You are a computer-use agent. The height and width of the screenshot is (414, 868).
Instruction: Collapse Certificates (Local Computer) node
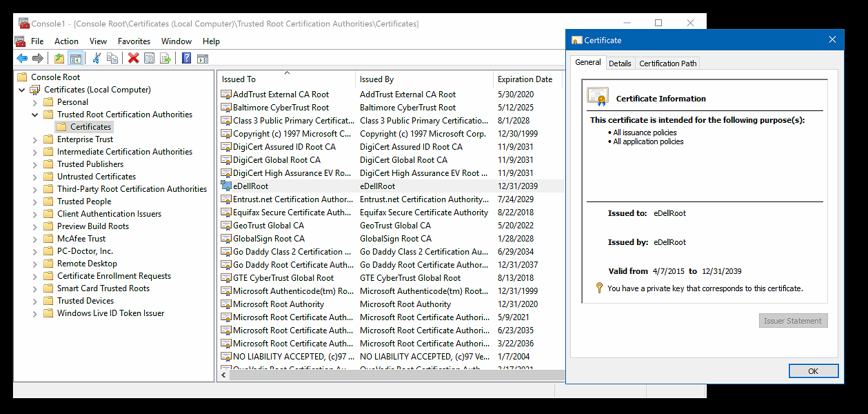click(22, 90)
